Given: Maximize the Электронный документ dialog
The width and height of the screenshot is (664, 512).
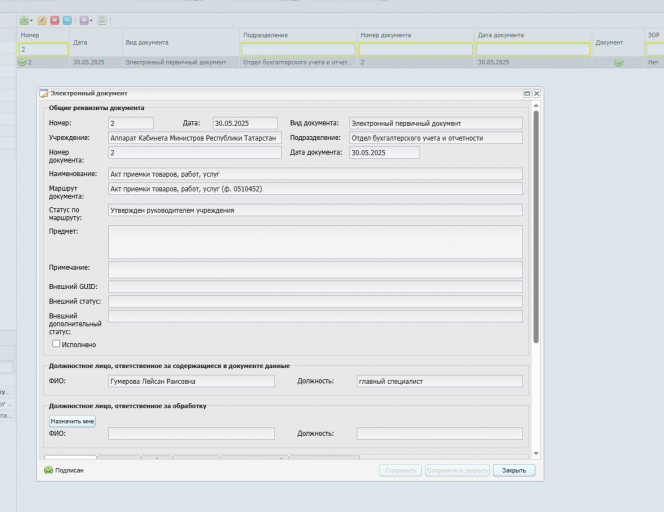Looking at the screenshot, I should coord(527,94).
